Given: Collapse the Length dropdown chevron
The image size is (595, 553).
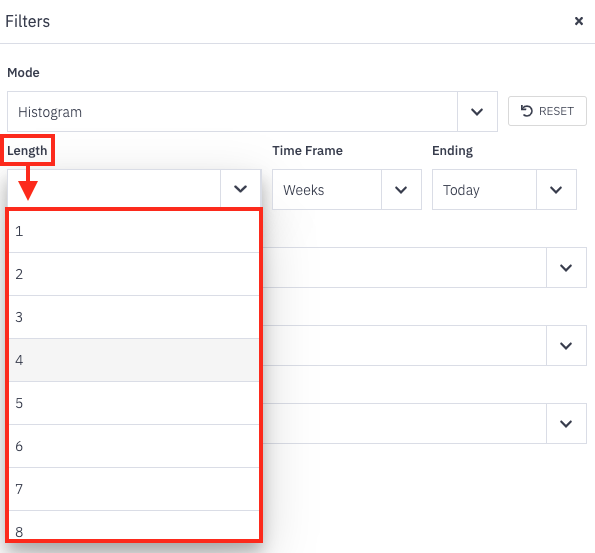Looking at the screenshot, I should [x=241, y=189].
